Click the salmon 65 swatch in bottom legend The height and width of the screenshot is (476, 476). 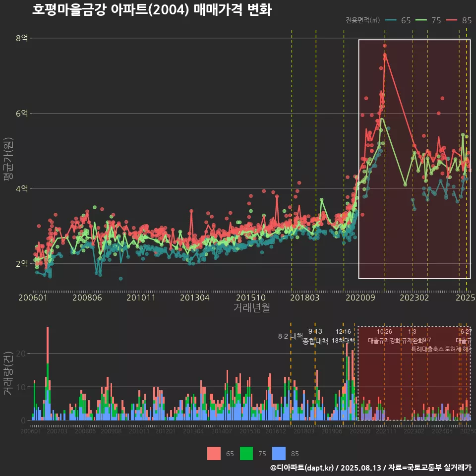pyautogui.click(x=214, y=454)
